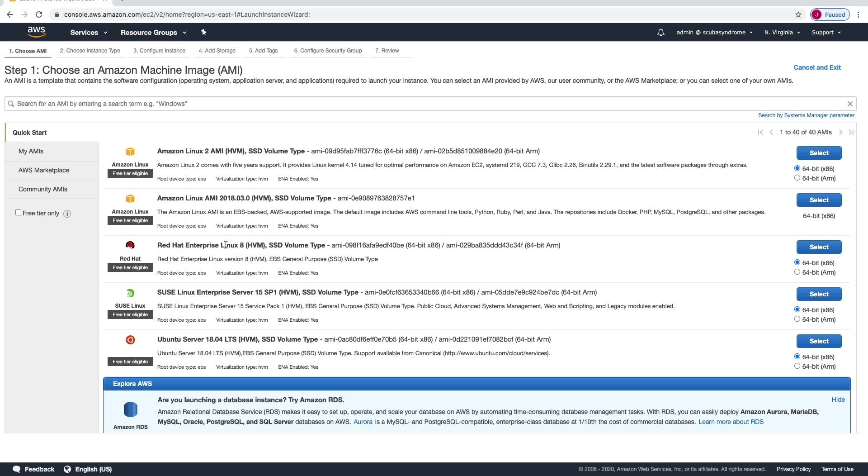Image resolution: width=868 pixels, height=476 pixels.
Task: Switch to 3. Configure Instance step
Action: (159, 51)
